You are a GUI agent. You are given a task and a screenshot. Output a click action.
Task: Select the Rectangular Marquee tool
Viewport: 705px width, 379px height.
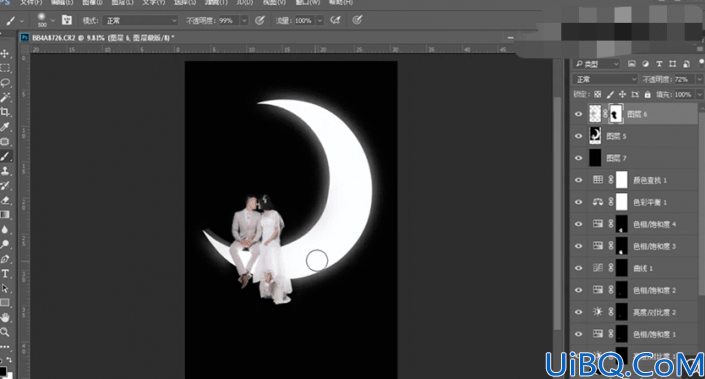click(x=5, y=68)
